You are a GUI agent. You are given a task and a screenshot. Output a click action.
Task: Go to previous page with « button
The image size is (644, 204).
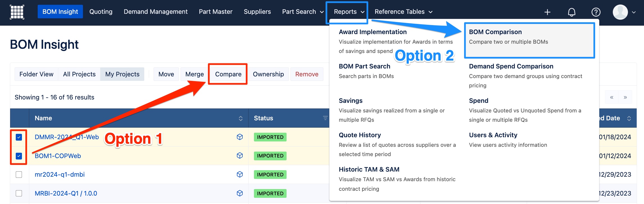coord(612,97)
